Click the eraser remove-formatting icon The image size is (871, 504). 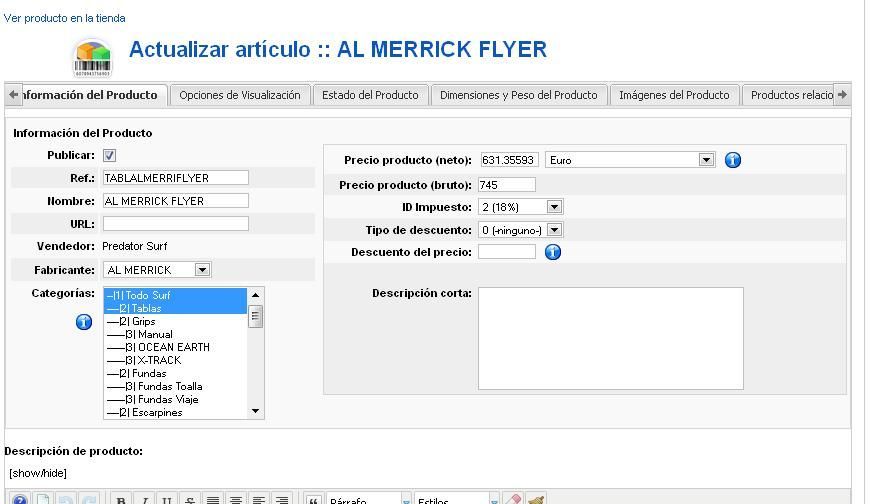click(x=513, y=500)
